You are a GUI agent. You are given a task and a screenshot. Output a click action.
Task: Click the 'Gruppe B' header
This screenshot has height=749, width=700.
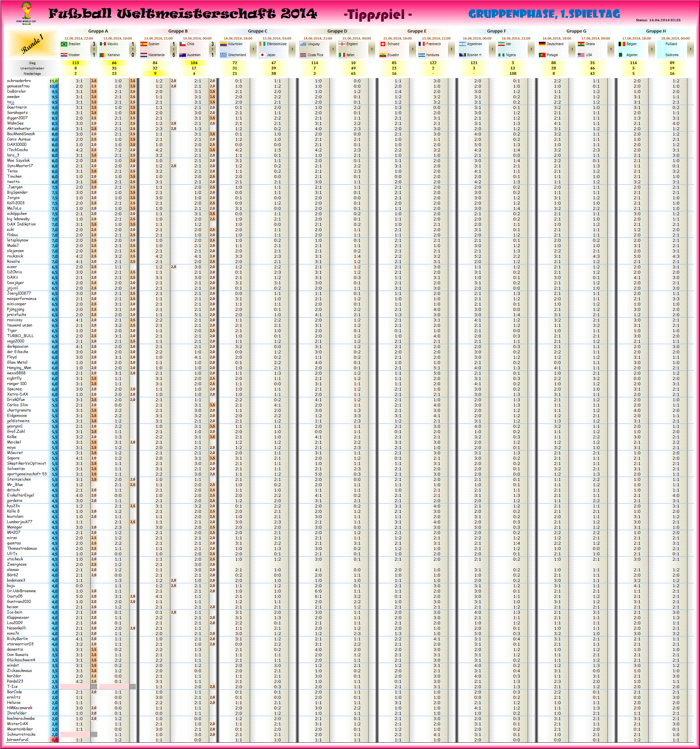(178, 31)
